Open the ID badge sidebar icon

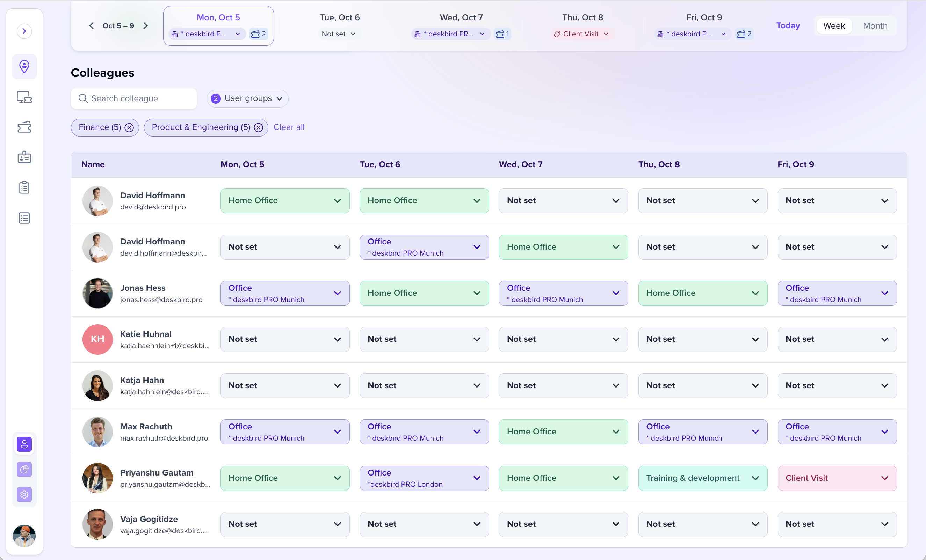24,157
